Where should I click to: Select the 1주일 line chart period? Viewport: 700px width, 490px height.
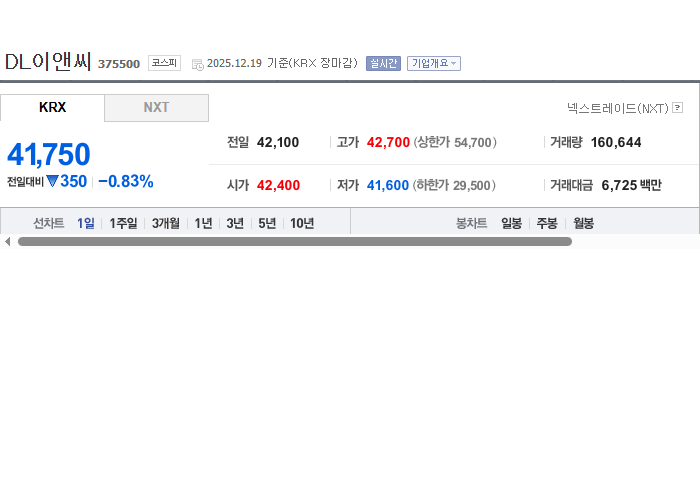pyautogui.click(x=123, y=223)
